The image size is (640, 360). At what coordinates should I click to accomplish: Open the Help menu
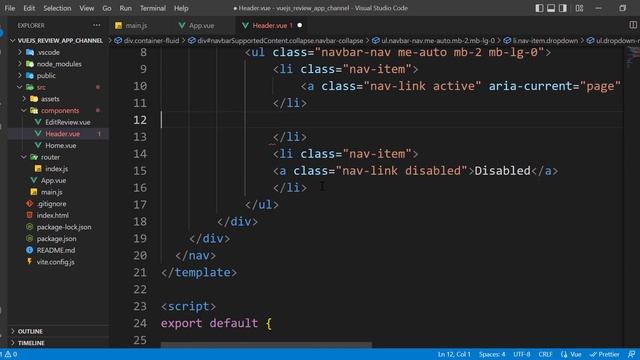[181, 8]
